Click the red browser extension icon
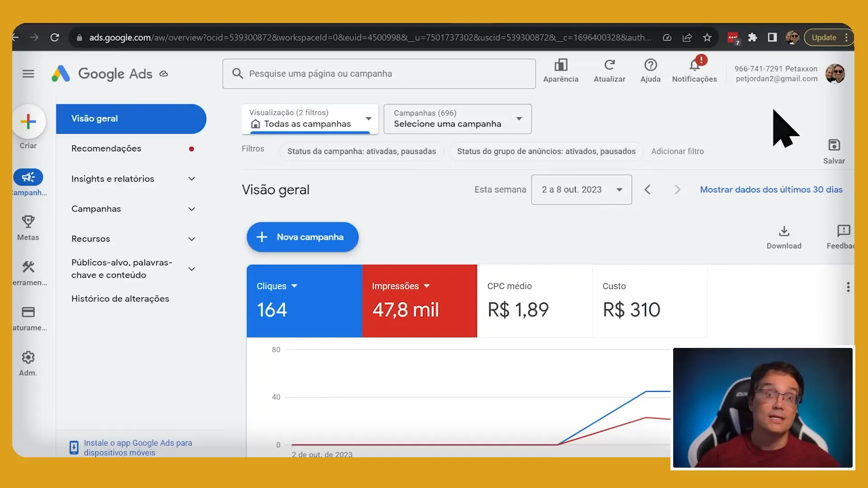The width and height of the screenshot is (868, 488). [x=733, y=38]
